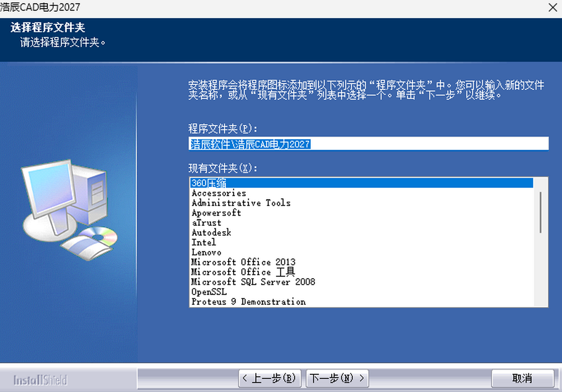Click the folder list vertical scrollbar thumb

coord(541,212)
